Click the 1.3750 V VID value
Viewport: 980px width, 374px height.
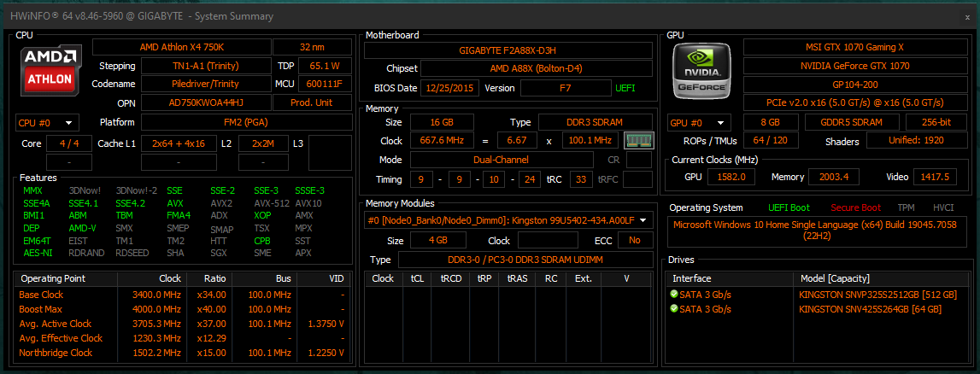[327, 324]
